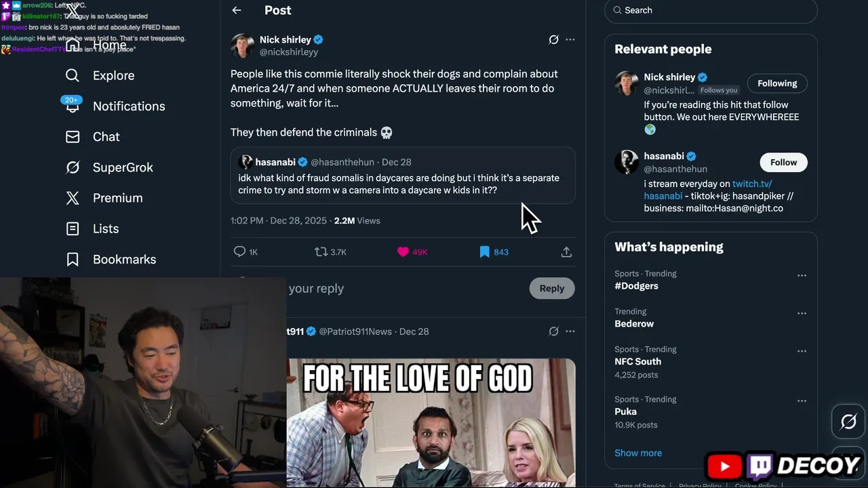Open Notifications in the sidebar
Viewport: 868px width, 488px height.
pyautogui.click(x=128, y=106)
